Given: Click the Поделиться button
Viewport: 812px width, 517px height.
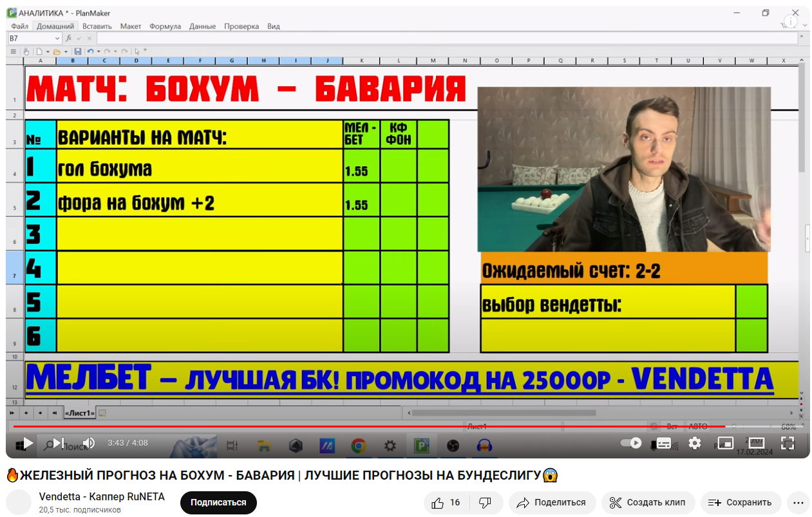Looking at the screenshot, I should [x=551, y=503].
